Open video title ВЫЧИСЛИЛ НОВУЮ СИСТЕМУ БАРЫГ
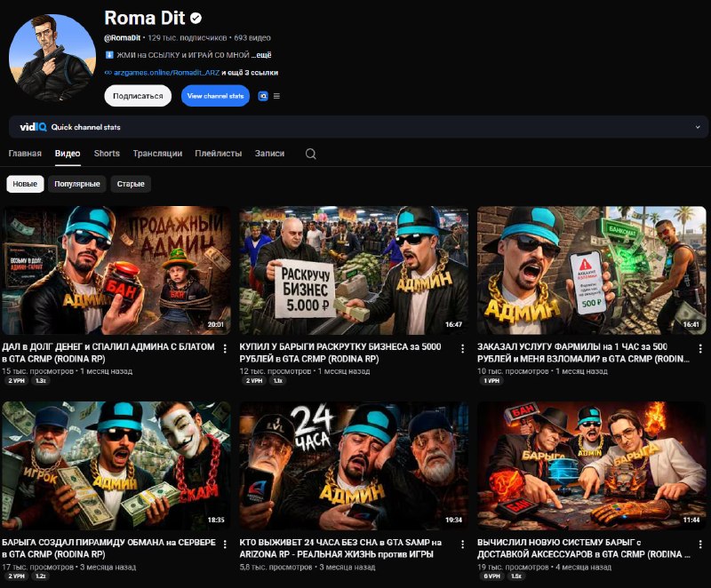The height and width of the screenshot is (588, 711). (584, 548)
